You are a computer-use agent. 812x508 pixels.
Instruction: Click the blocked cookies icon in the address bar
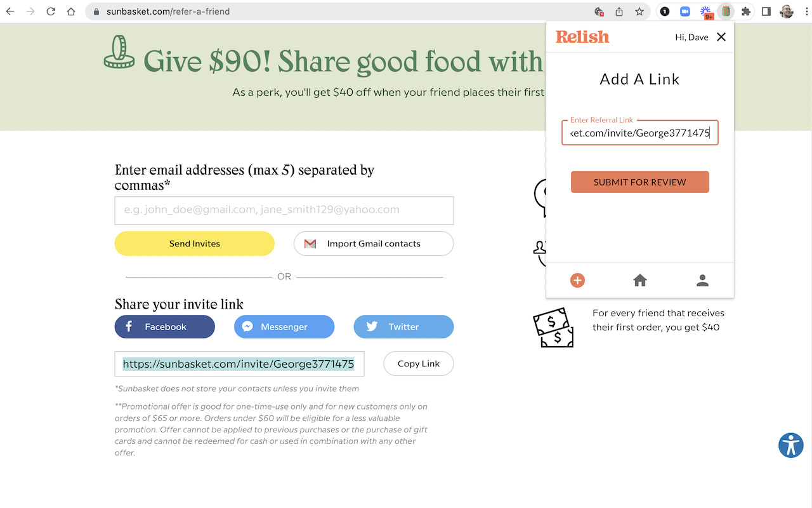(599, 11)
